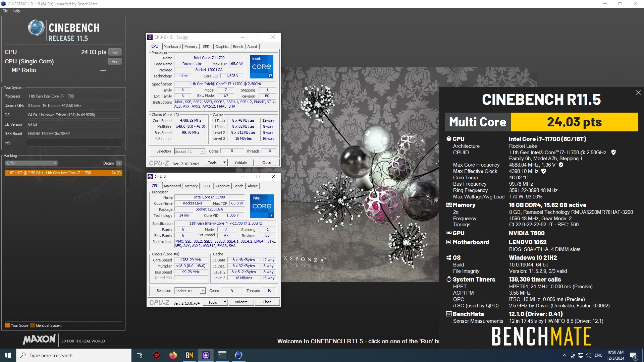This screenshot has height=362, width=644.
Task: Open the Help menu
Action: pos(16,11)
